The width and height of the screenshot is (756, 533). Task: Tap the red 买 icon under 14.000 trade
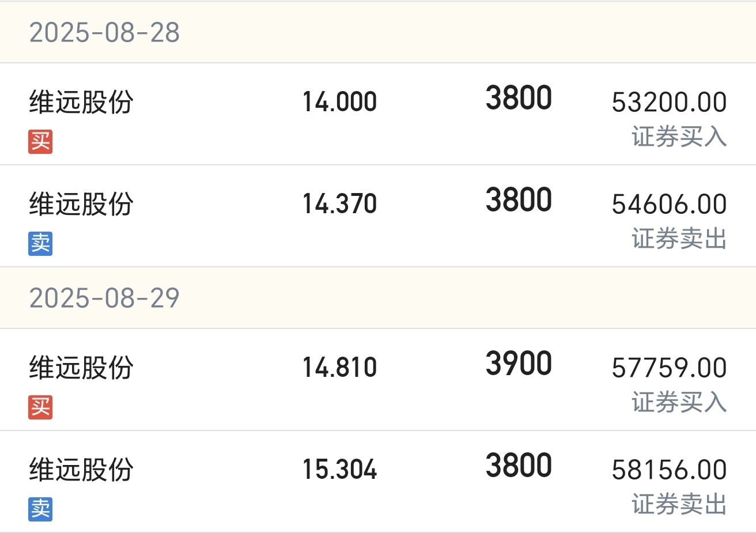click(x=40, y=141)
